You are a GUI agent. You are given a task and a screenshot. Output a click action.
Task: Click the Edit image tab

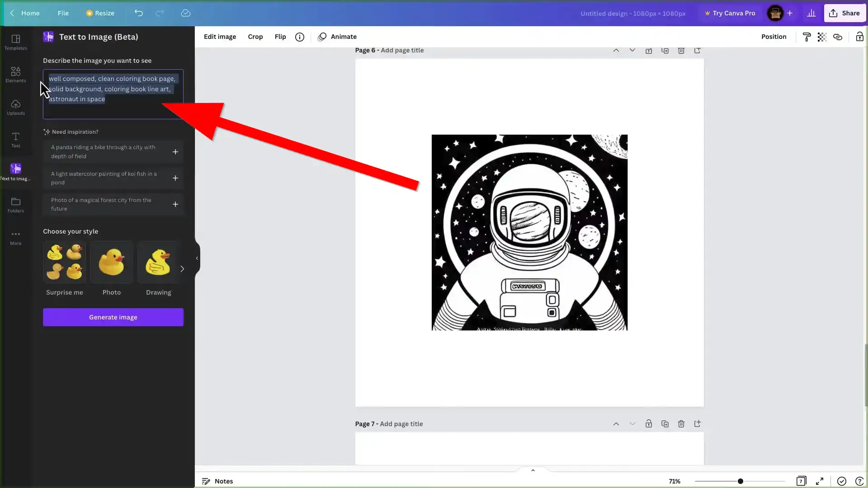click(x=219, y=36)
